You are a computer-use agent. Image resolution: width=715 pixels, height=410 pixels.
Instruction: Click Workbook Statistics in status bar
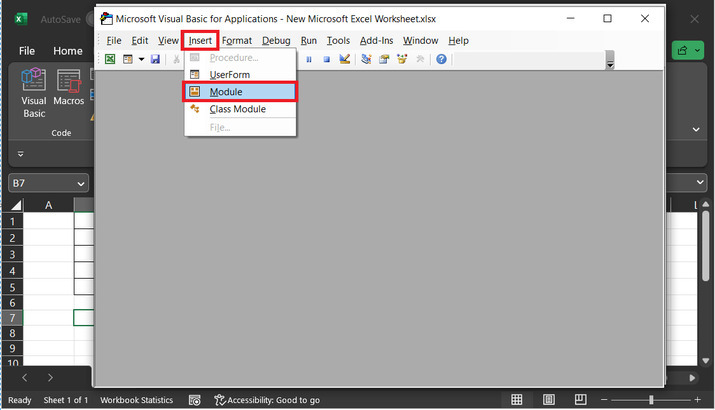point(136,400)
